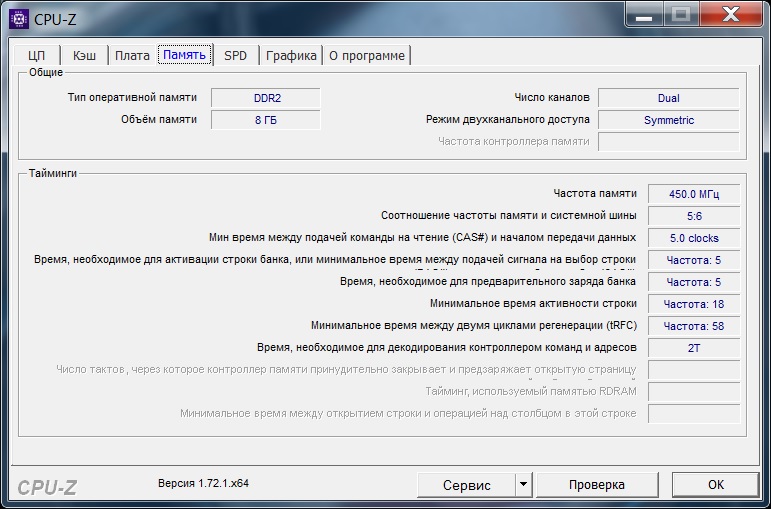771x509 pixels.
Task: Show the О программе tab
Action: [x=367, y=56]
